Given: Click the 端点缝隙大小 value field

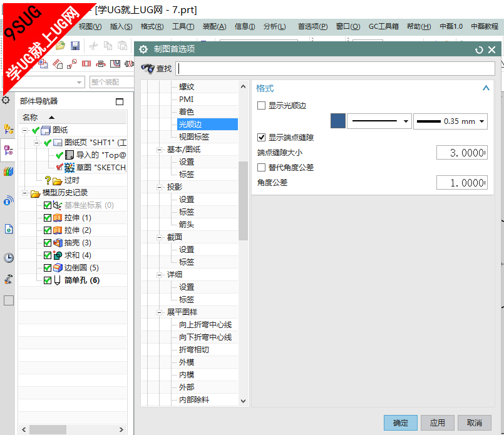Looking at the screenshot, I should pyautogui.click(x=462, y=153).
